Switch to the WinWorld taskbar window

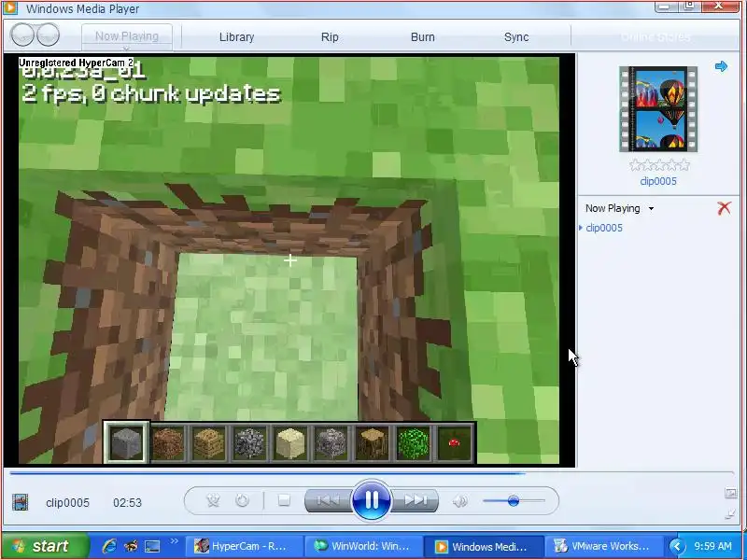363,546
